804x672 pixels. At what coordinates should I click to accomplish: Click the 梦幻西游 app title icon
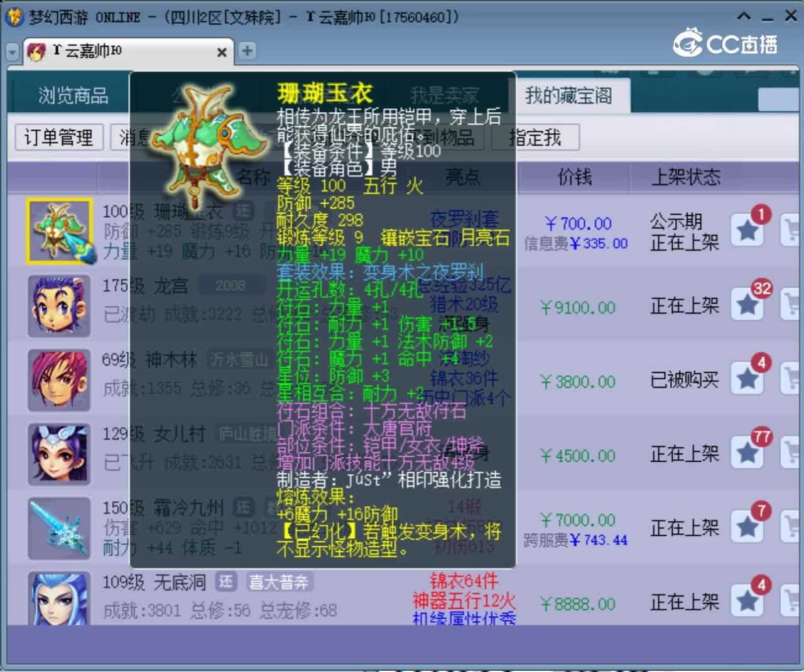(x=13, y=17)
